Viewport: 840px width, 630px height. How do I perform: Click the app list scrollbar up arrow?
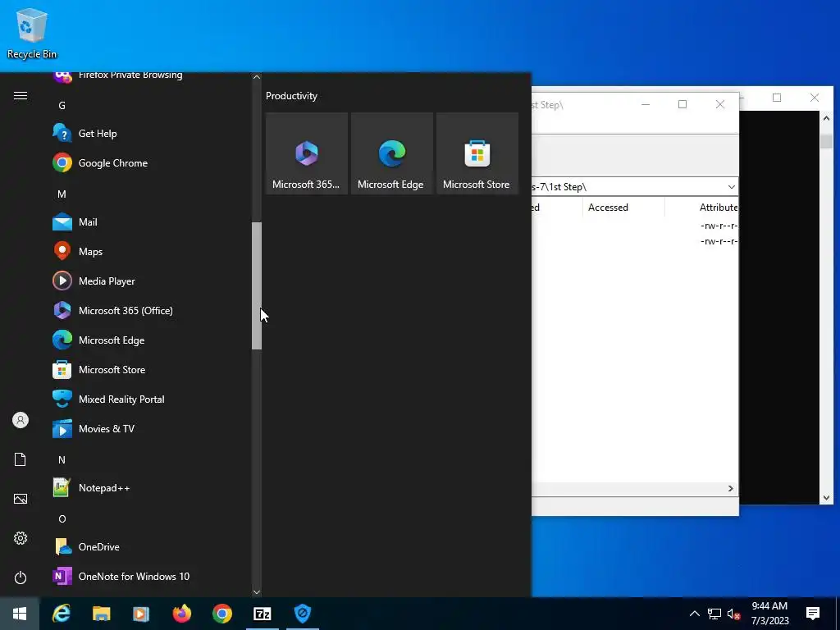(x=257, y=77)
